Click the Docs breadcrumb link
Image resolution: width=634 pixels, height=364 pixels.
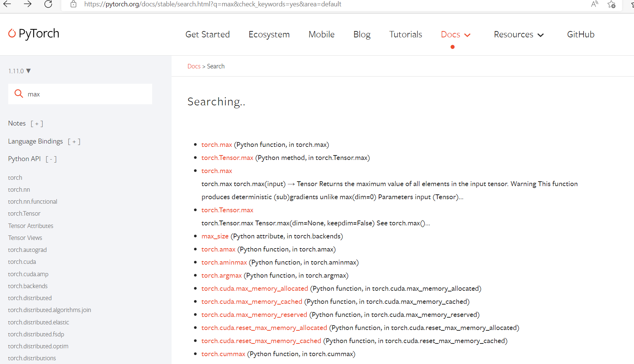point(194,66)
